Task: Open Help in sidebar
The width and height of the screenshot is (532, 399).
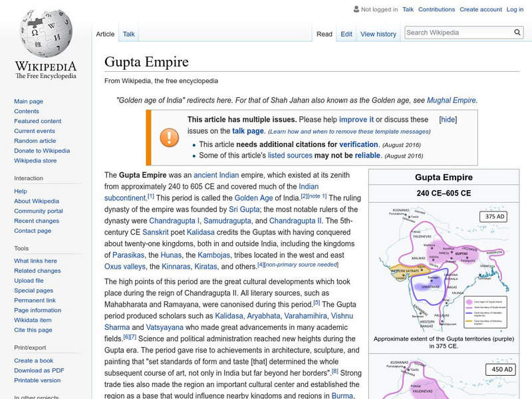Action: point(21,191)
